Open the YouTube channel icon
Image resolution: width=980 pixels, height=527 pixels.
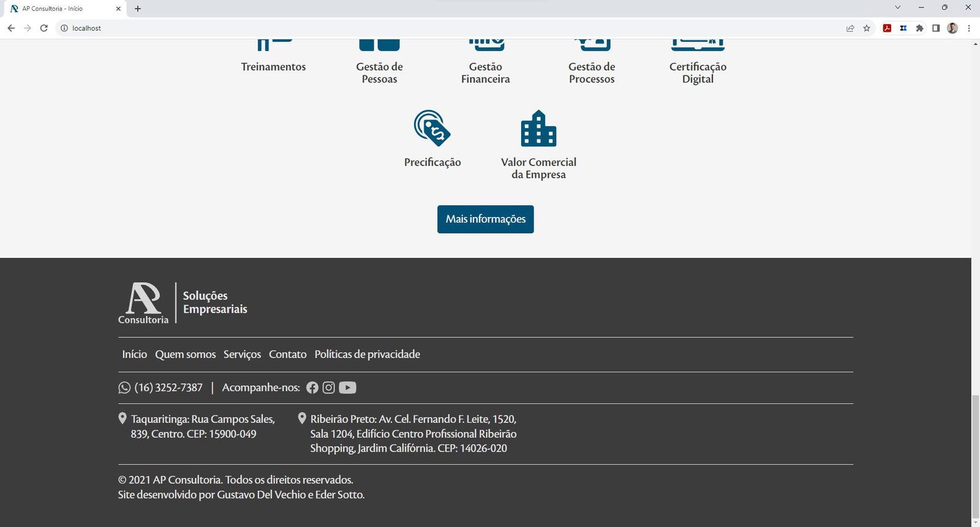pyautogui.click(x=347, y=388)
